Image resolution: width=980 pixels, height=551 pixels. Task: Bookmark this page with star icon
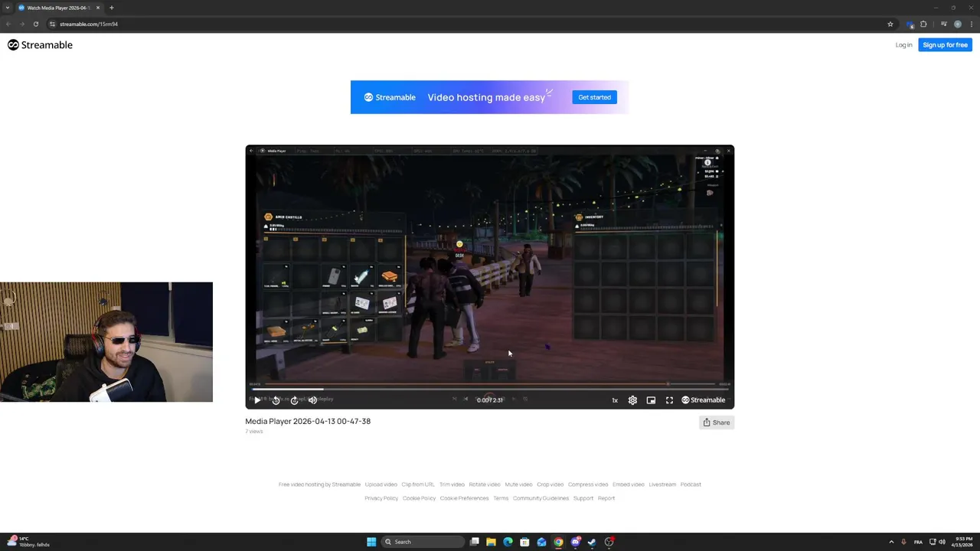(x=890, y=24)
